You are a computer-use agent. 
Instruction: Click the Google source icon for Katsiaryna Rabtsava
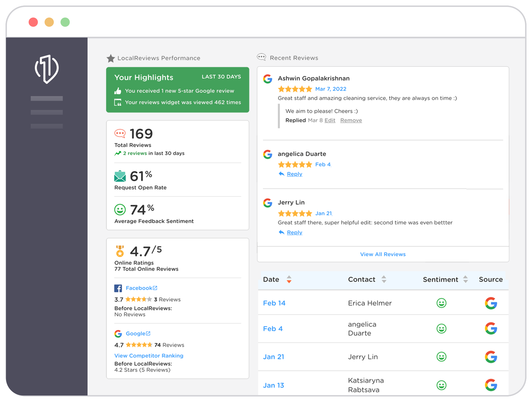491,385
